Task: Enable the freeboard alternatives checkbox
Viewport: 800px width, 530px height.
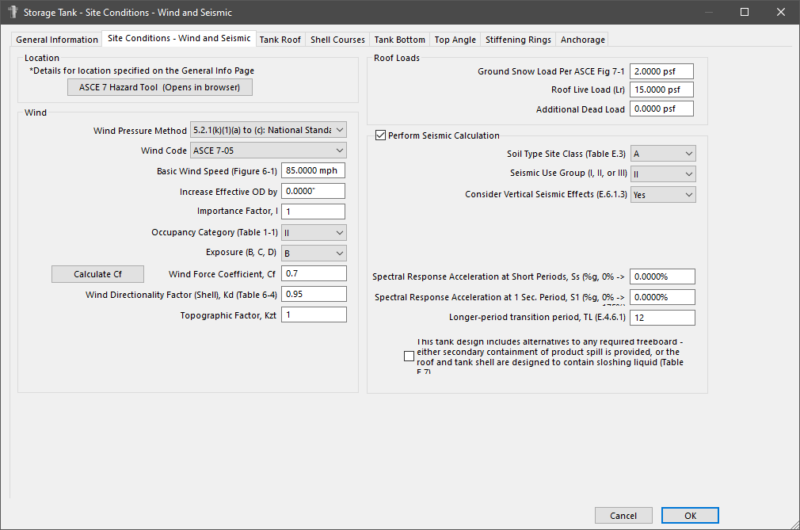Action: [x=408, y=356]
